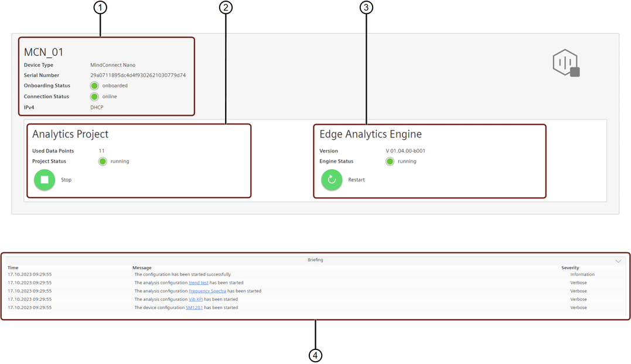Click the 'Analytics Project' heading
Image resolution: width=631 pixels, height=364 pixels.
[70, 134]
